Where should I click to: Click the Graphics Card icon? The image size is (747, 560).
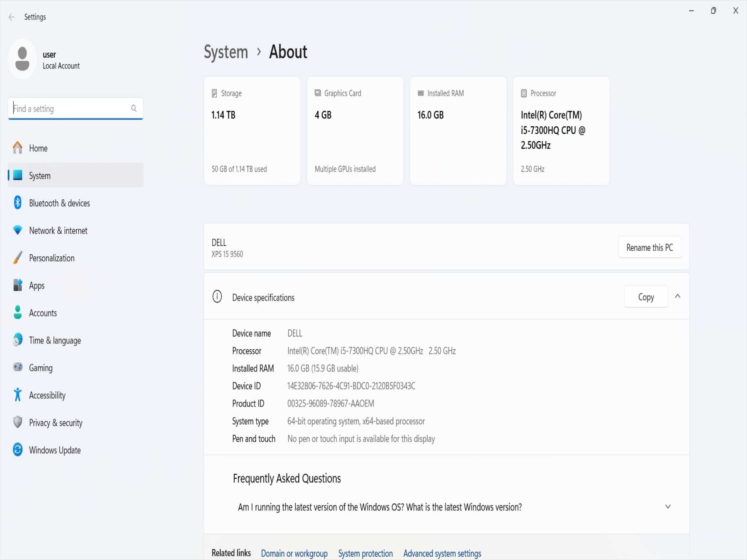click(318, 93)
